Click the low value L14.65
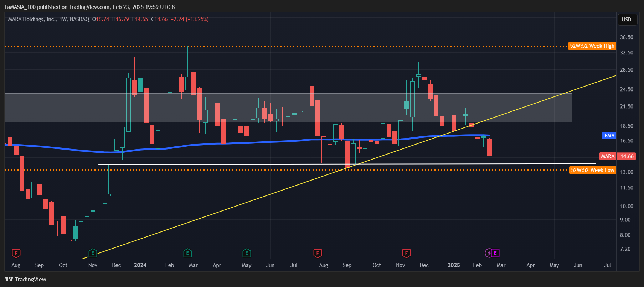 tap(140, 19)
